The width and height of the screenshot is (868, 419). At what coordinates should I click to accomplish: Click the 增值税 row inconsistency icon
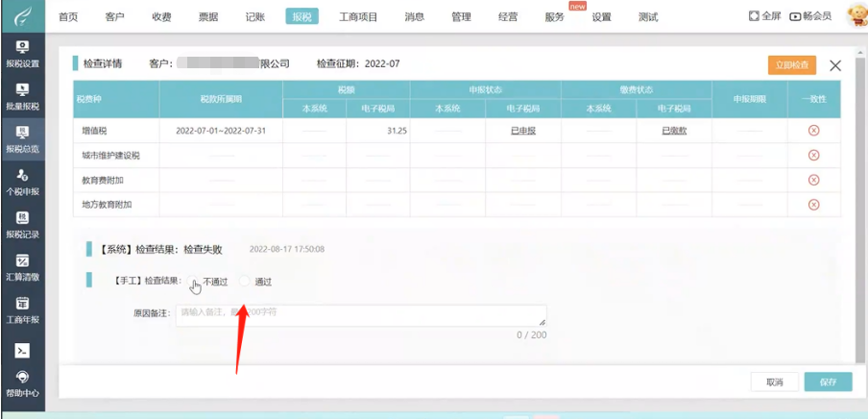coord(813,131)
